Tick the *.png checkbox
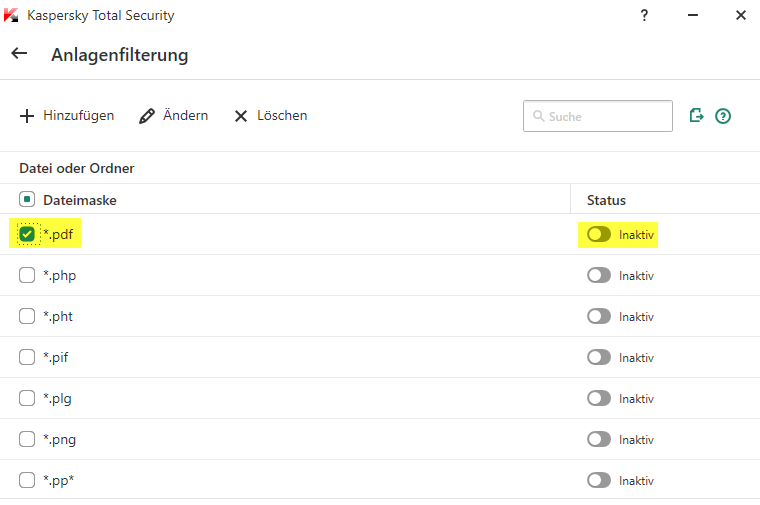 pyautogui.click(x=27, y=439)
